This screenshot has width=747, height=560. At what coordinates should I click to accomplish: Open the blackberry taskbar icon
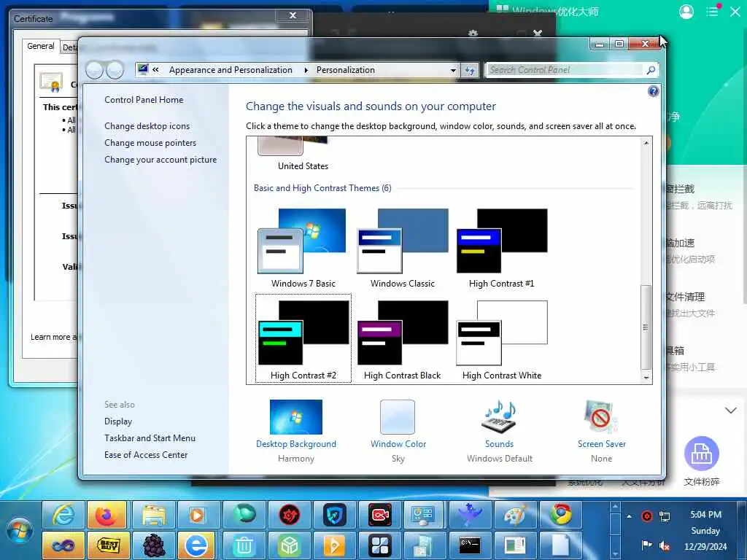[x=153, y=545]
